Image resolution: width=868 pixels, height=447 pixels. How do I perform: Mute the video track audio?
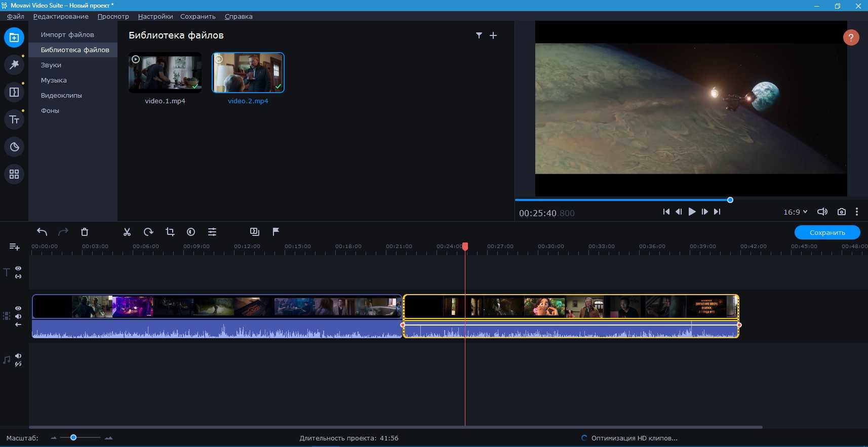point(18,316)
